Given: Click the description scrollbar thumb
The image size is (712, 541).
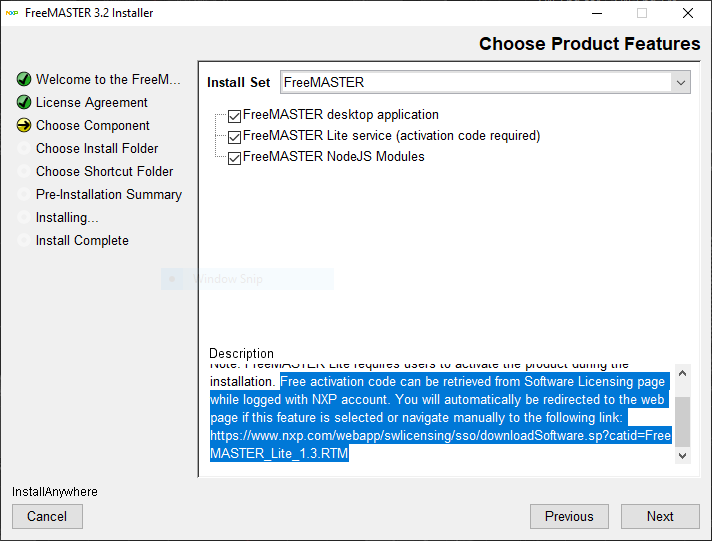Looking at the screenshot, I should click(682, 421).
